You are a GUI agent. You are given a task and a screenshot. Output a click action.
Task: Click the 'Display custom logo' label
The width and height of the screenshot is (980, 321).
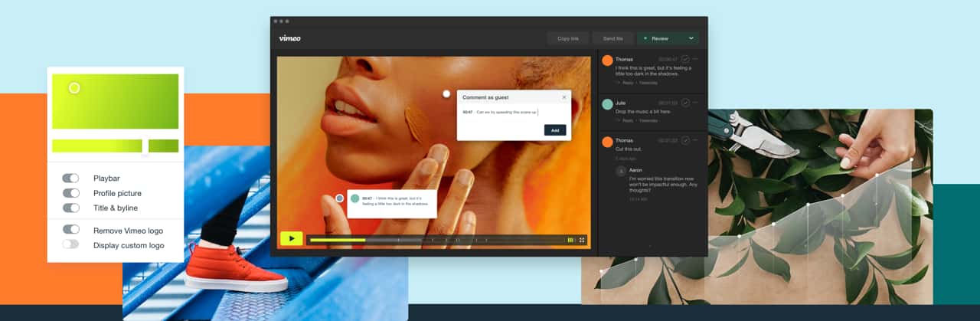point(129,245)
